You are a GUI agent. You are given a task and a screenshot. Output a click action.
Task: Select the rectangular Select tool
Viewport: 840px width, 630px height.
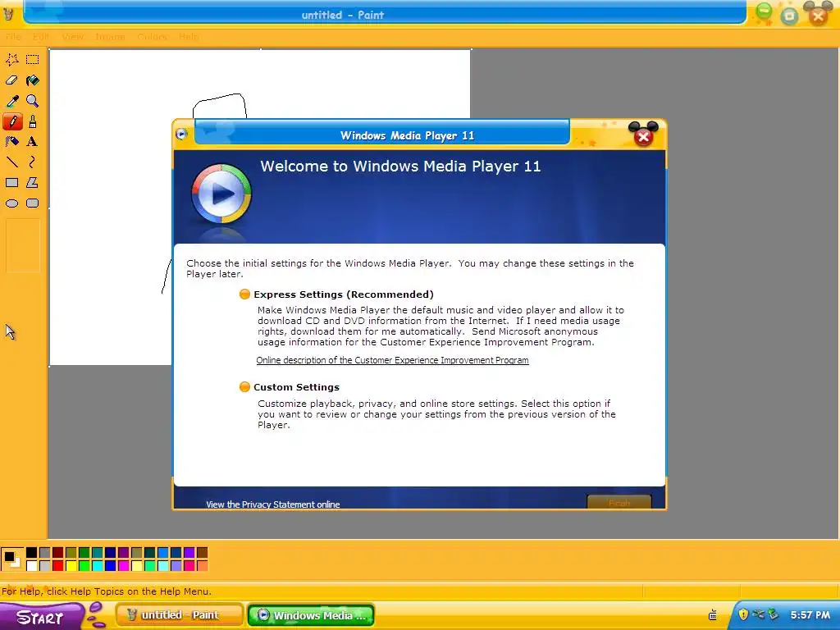[32, 59]
